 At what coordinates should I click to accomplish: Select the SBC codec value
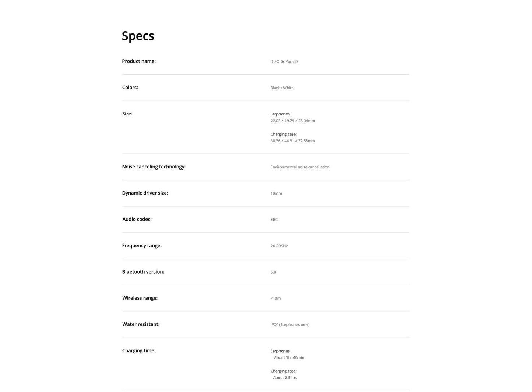click(274, 220)
